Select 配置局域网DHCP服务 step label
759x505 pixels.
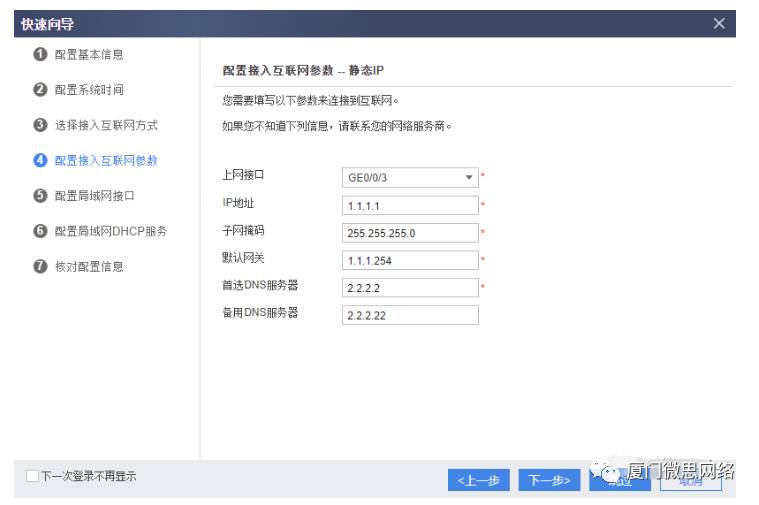click(111, 231)
